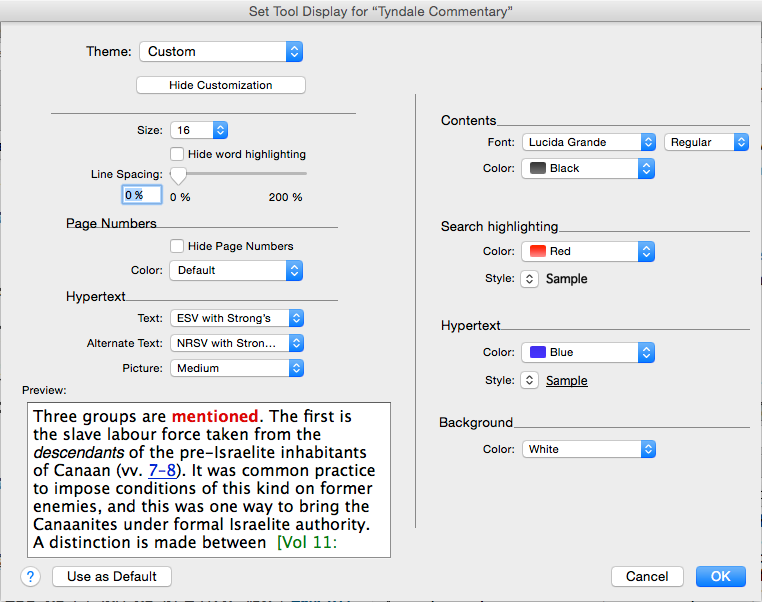Screen dimensions: 762x602
Task: Open the Size dropdown showing 16
Action: point(199,130)
